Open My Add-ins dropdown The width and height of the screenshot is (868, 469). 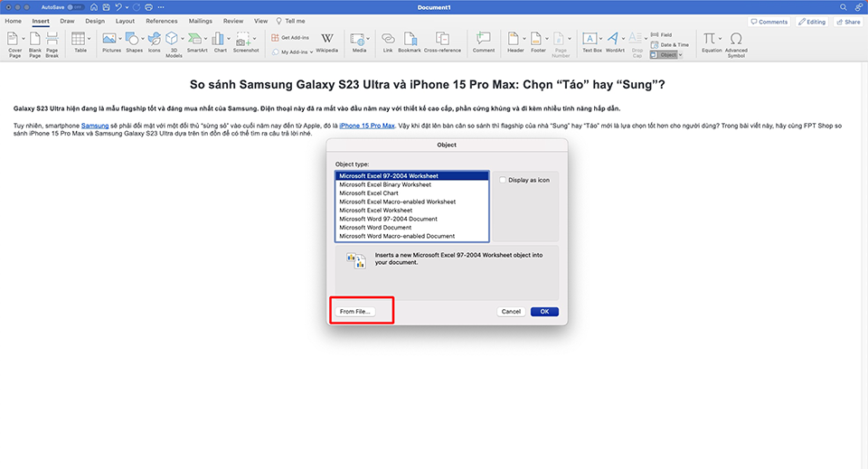(311, 52)
